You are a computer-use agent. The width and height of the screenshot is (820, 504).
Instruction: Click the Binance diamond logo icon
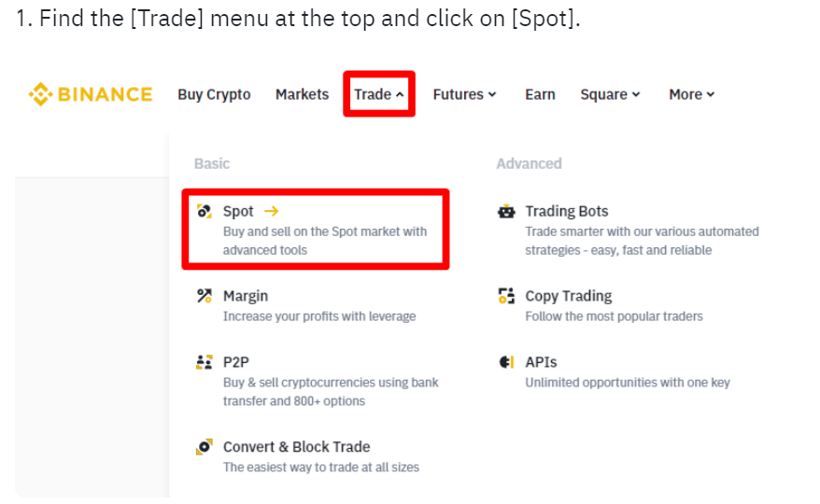point(40,94)
